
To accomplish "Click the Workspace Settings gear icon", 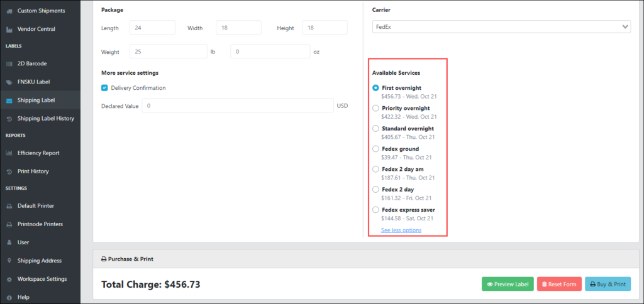I will tap(9, 279).
